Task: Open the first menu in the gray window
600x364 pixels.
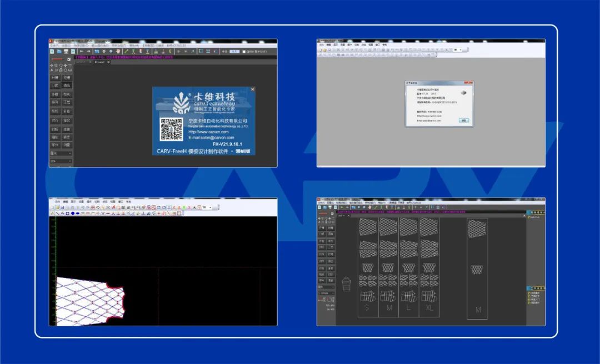Action: tap(321, 45)
